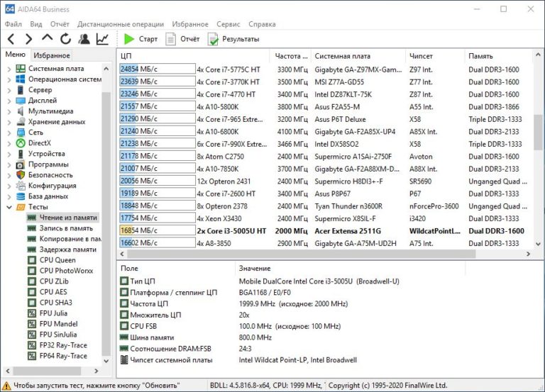Viewport: 545px width, 392px height.
Task: Go up one level with the up arrow
Action: point(48,38)
